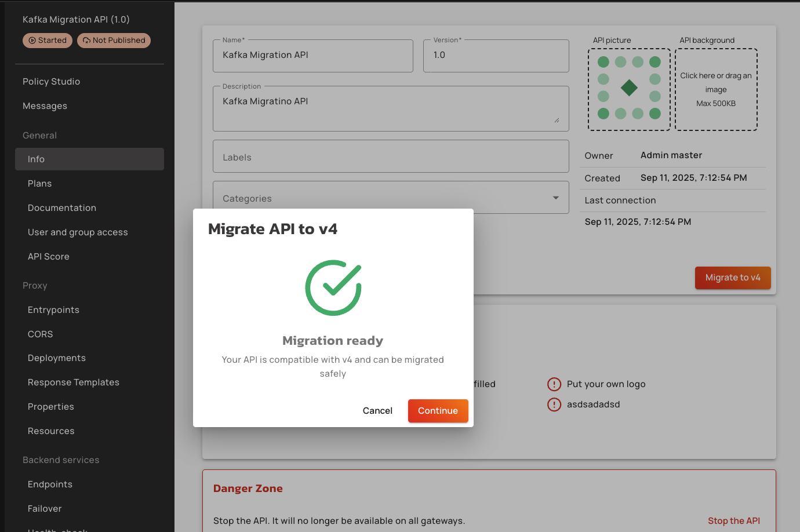Navigate to Entrypoints under Proxy
Viewport: 800px width, 532px height.
tap(54, 310)
